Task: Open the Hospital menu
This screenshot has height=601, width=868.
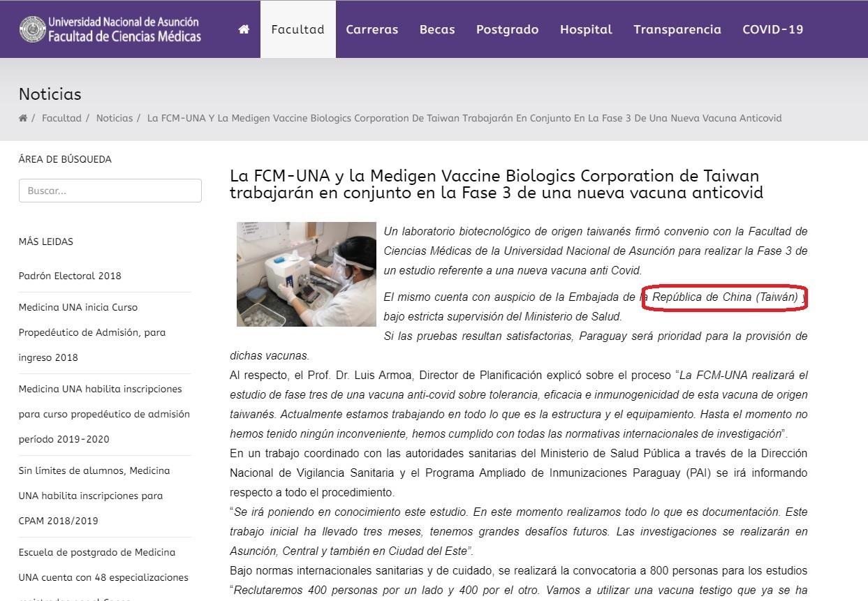Action: pos(587,29)
